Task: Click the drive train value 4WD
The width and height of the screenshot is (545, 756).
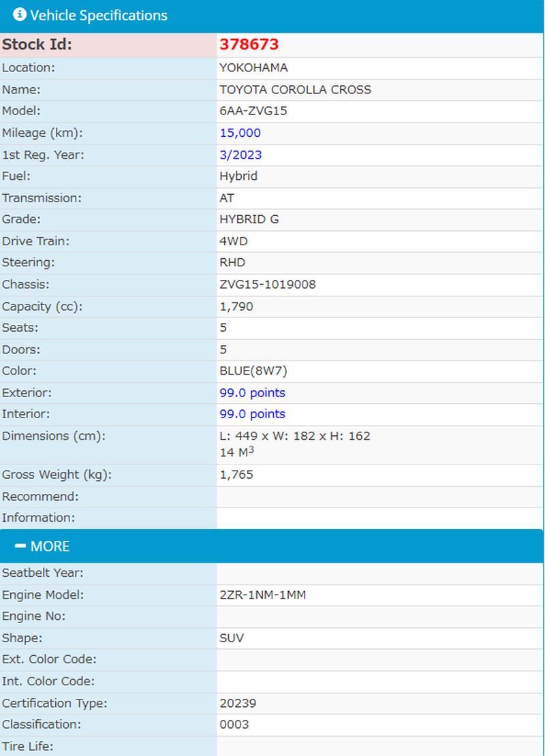Action: tap(234, 241)
